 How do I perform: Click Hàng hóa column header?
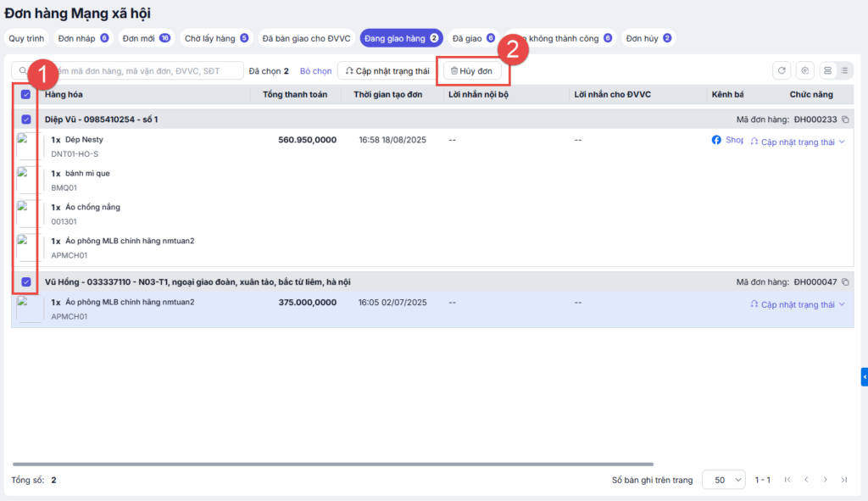click(64, 95)
